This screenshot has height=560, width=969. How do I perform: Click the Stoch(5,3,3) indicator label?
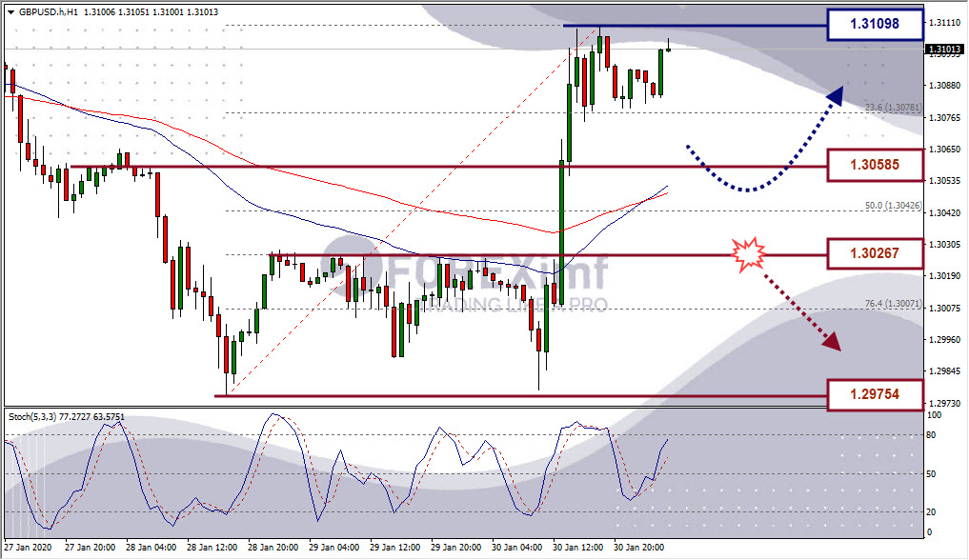32,417
